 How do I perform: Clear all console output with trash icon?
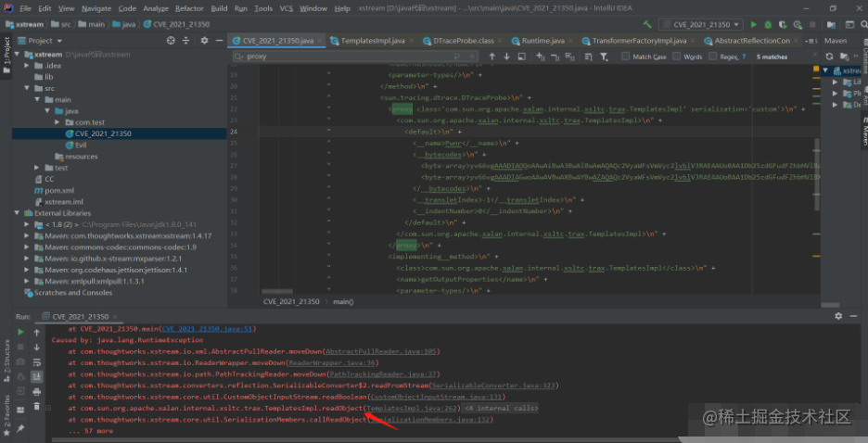(x=36, y=407)
